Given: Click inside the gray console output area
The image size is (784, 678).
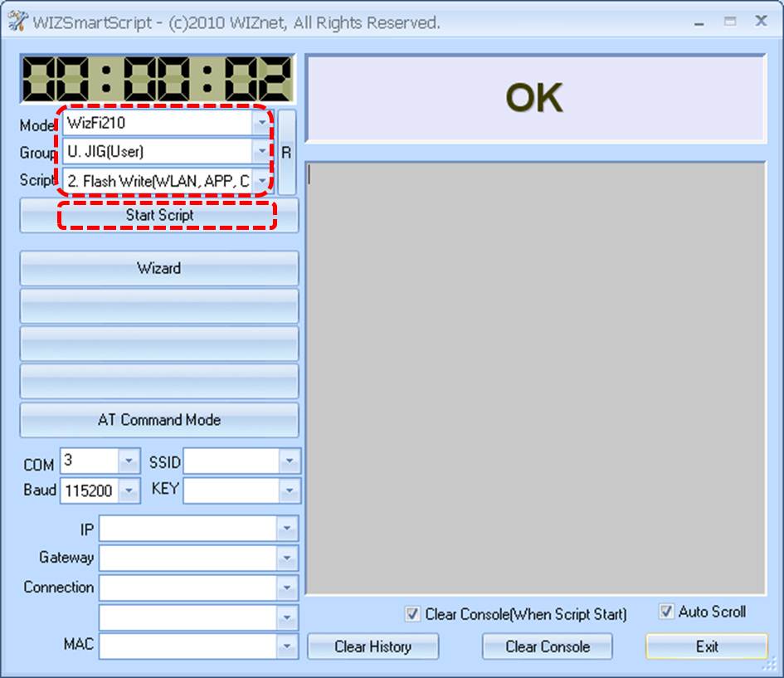Looking at the screenshot, I should click(535, 378).
